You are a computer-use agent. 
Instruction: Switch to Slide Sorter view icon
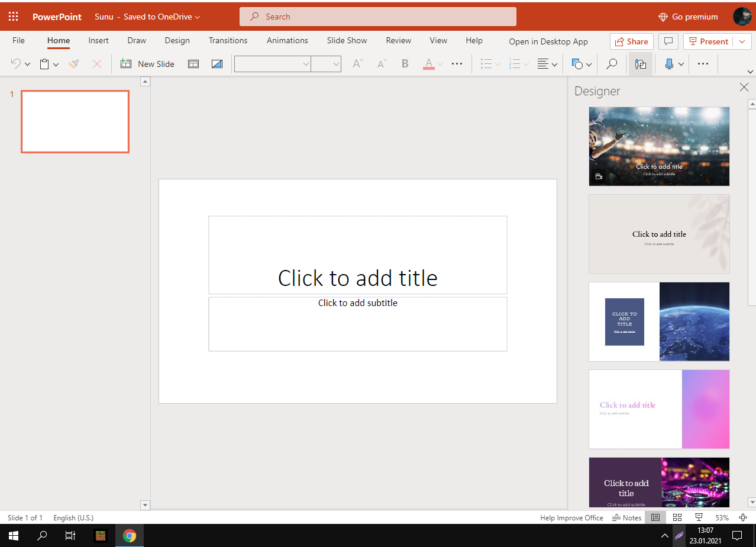click(677, 517)
